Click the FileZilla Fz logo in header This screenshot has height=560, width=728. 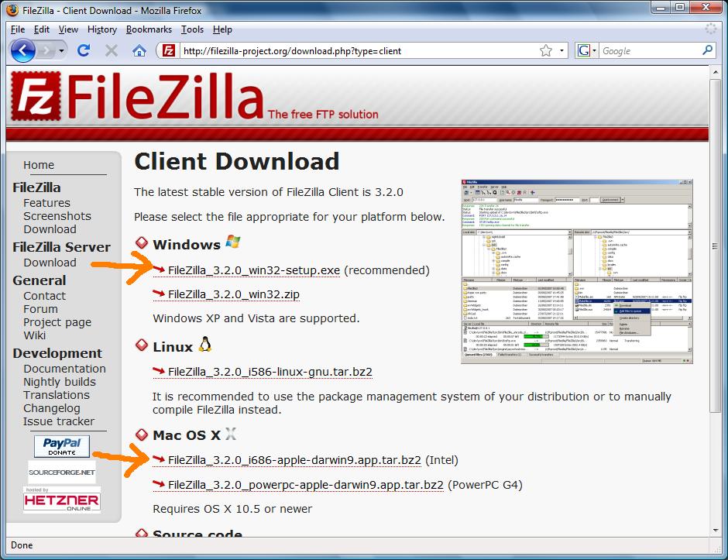pos(36,96)
